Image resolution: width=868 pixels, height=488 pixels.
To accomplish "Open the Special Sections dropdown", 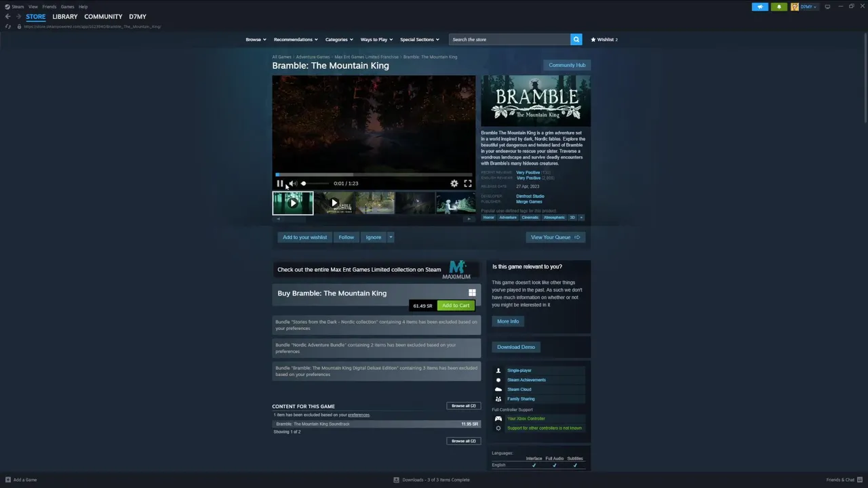I will (x=419, y=39).
